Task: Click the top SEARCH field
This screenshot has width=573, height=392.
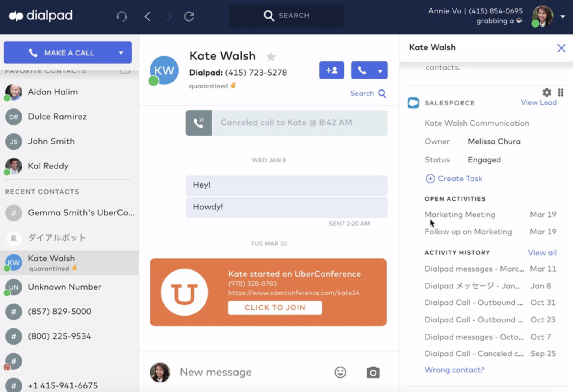Action: 286,16
